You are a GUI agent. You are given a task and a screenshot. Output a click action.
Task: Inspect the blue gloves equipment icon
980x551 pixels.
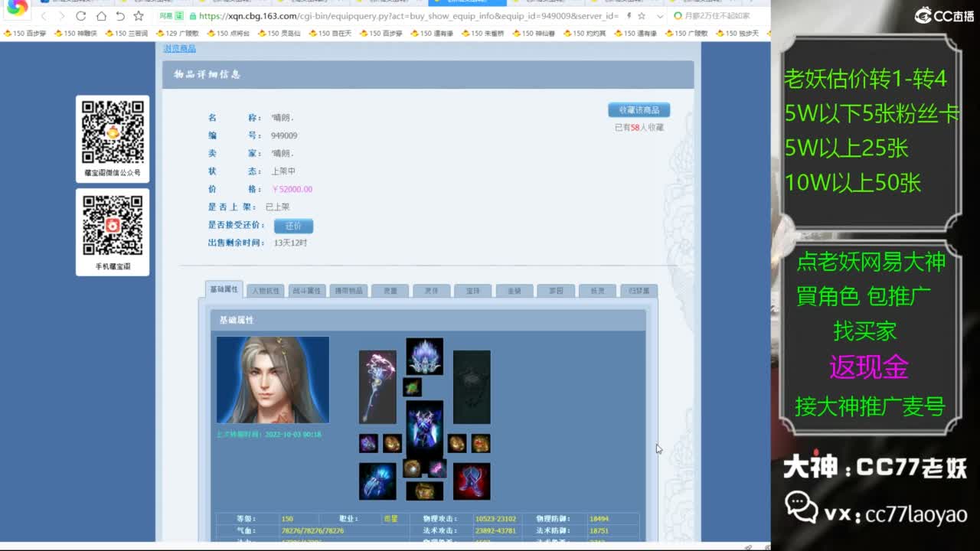pyautogui.click(x=377, y=481)
